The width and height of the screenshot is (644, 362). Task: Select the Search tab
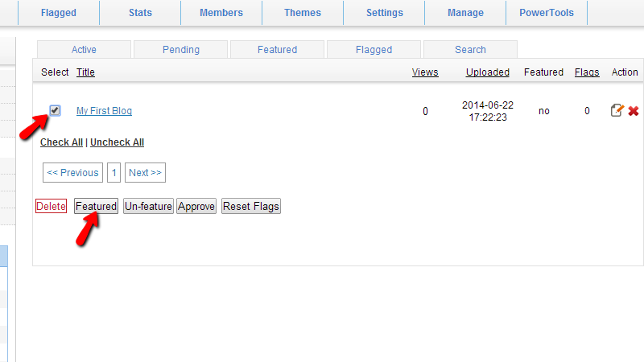click(470, 50)
